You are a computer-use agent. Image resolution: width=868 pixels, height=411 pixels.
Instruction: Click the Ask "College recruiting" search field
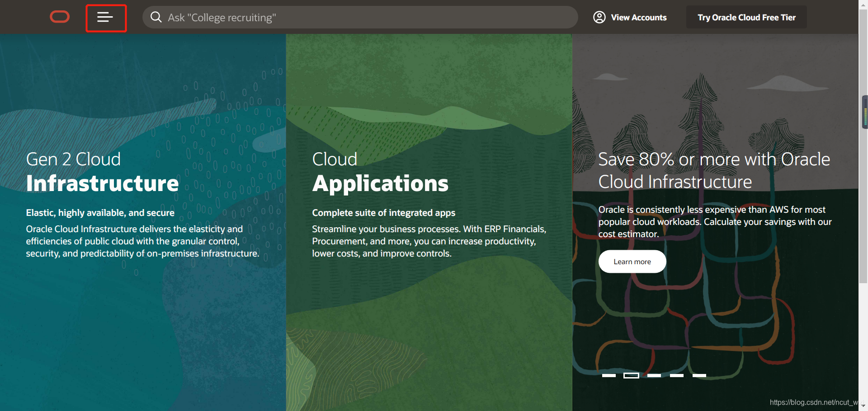point(360,17)
